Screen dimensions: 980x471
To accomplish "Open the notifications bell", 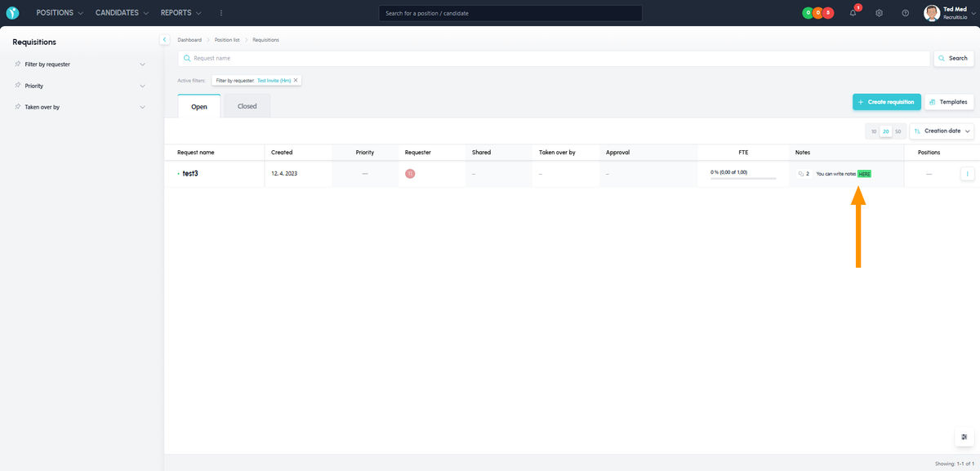I will point(853,13).
